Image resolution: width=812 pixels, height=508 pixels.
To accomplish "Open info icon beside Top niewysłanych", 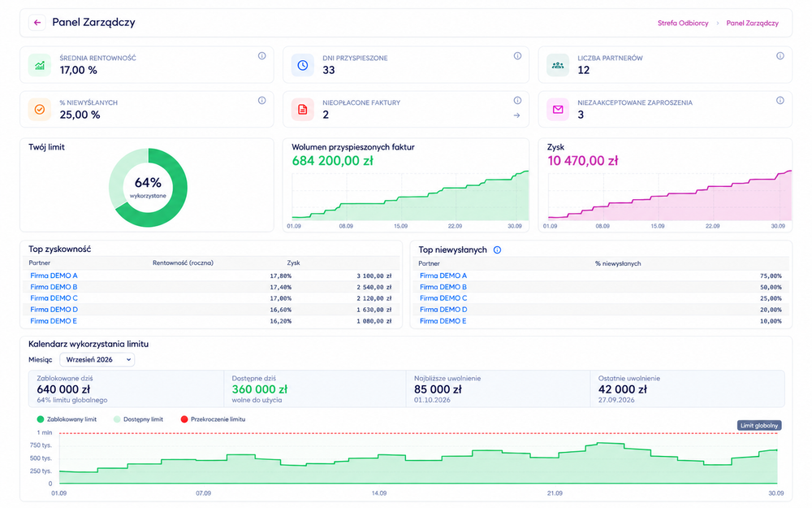I will (x=497, y=250).
